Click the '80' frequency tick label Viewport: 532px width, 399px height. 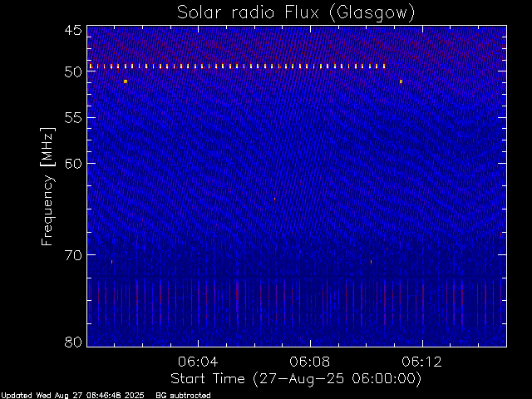pyautogui.click(x=73, y=342)
